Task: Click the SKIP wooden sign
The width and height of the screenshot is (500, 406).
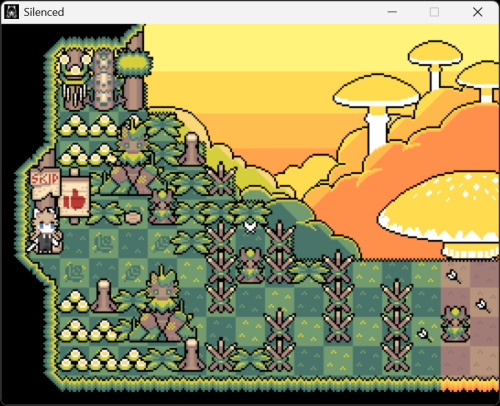Action: pos(45,183)
